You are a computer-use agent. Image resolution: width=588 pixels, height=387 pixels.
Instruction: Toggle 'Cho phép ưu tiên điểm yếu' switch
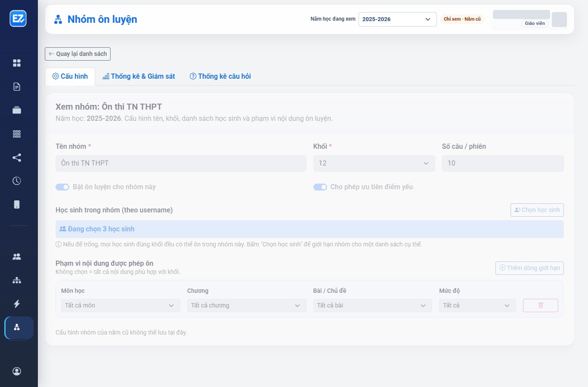point(320,187)
